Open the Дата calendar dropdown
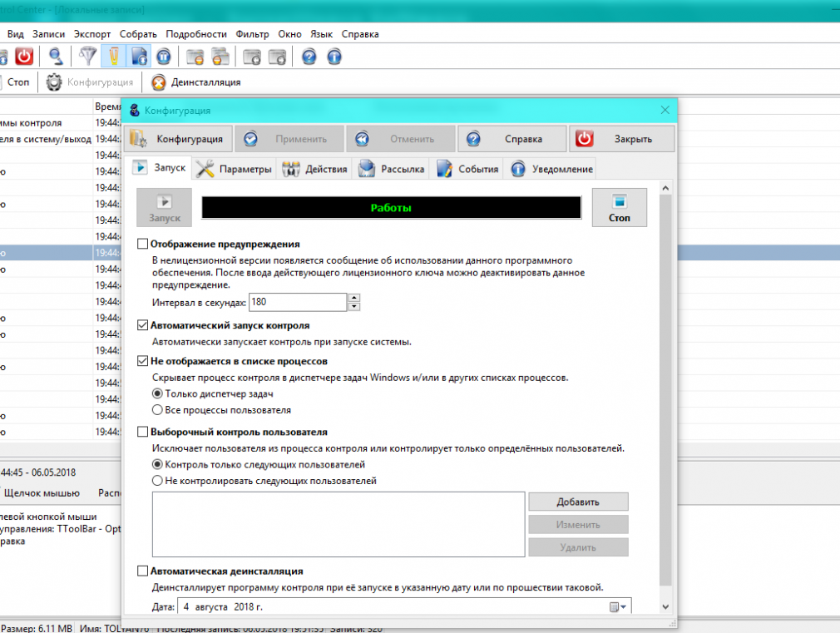The width and height of the screenshot is (840, 633). click(x=618, y=606)
